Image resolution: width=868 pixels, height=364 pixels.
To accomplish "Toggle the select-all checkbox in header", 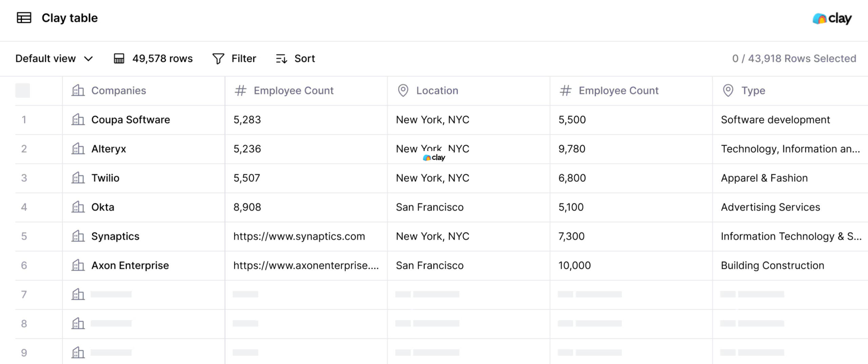I will [x=23, y=90].
